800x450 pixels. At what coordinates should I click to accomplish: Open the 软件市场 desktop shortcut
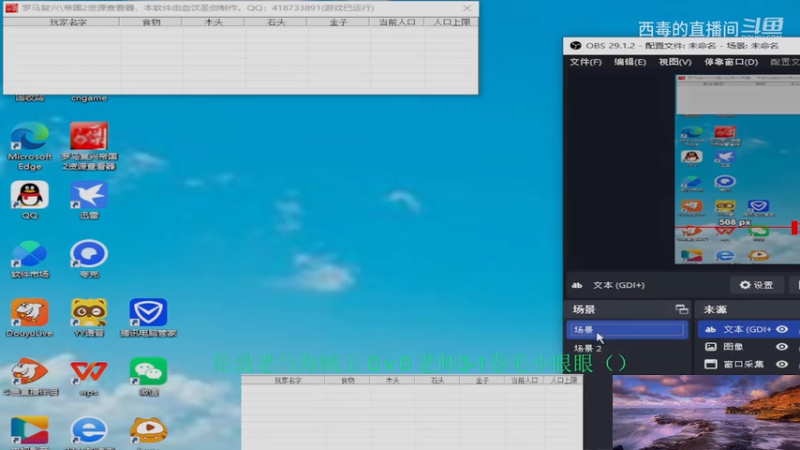[30, 259]
